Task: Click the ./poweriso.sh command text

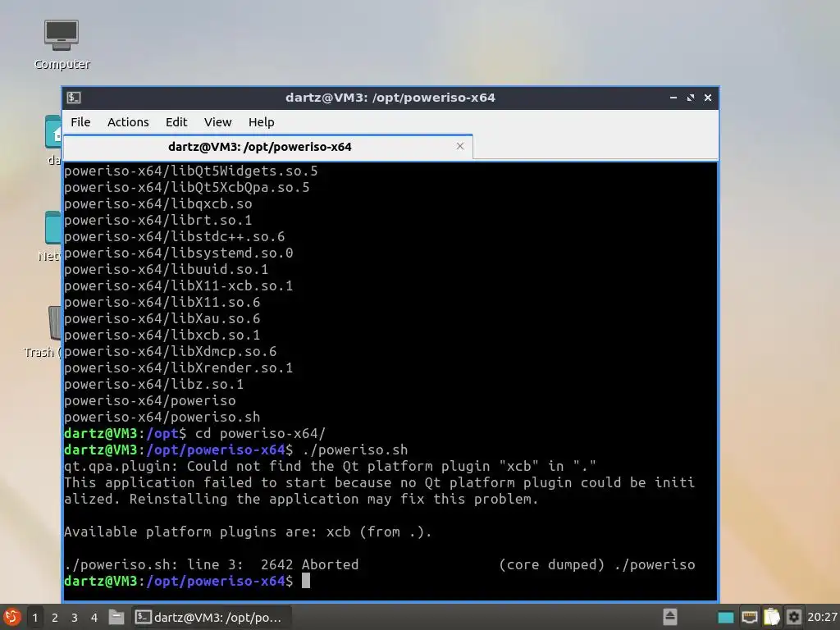Action: point(354,450)
